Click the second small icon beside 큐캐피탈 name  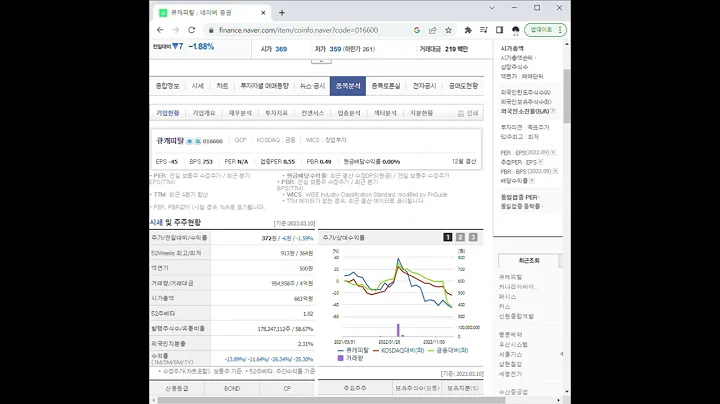pos(197,141)
